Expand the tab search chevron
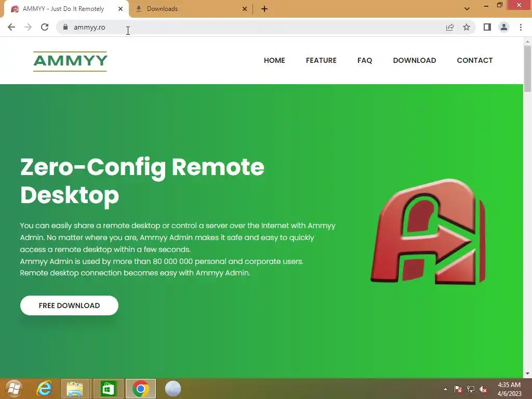This screenshot has width=532, height=399. coord(467,9)
